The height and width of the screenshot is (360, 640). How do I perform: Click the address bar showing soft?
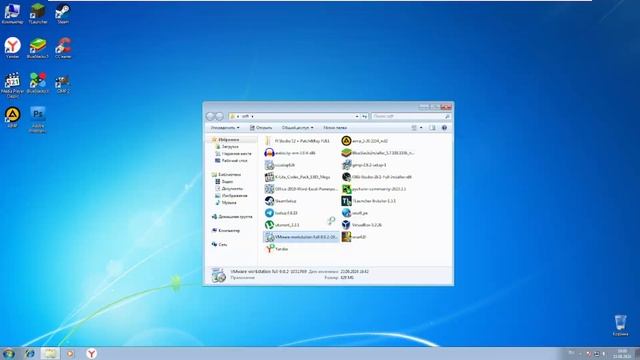[294, 116]
